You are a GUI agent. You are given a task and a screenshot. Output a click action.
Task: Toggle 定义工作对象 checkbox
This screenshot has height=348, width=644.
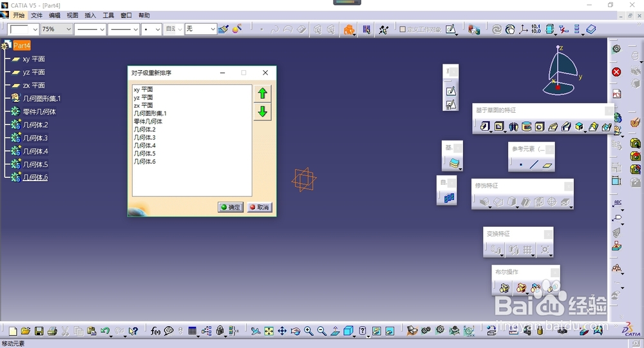tap(402, 29)
